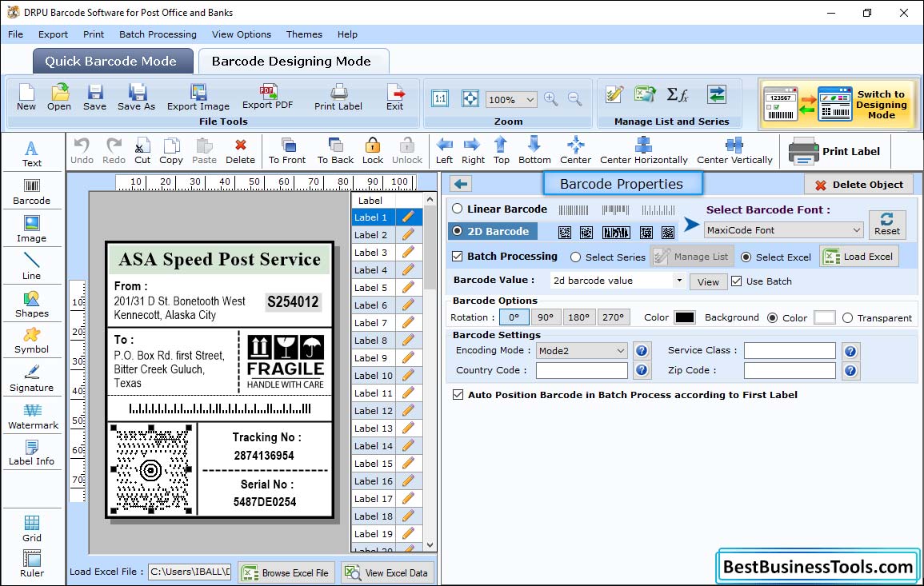Click the Delete Object button

[x=858, y=185]
